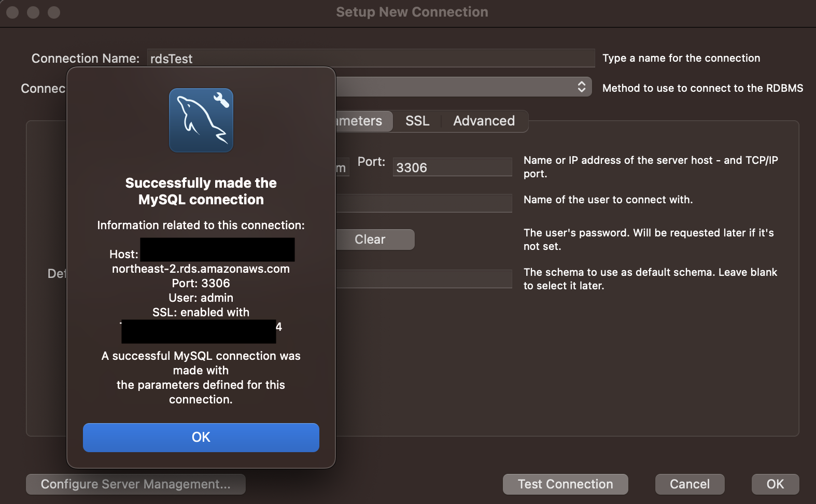
Task: Focus the Connection Name field rdsTest
Action: coord(371,58)
